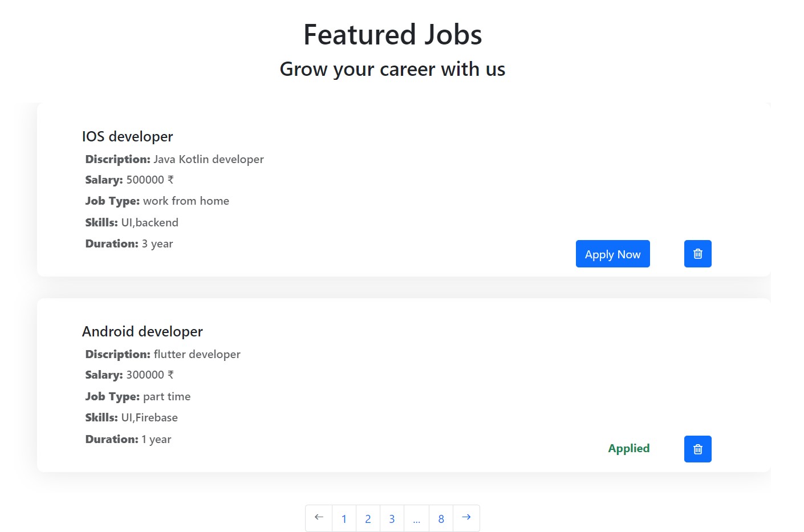Click the green Applied status label
This screenshot has width=804, height=532.
[x=628, y=448]
